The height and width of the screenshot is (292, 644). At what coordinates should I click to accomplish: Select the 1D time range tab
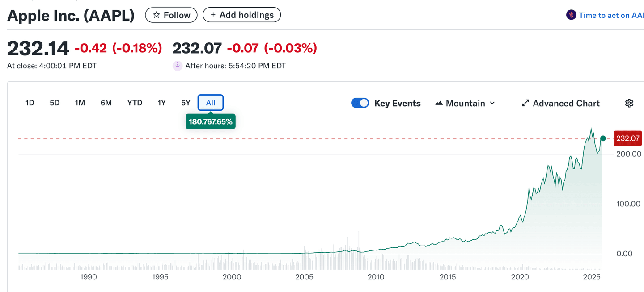(x=30, y=103)
